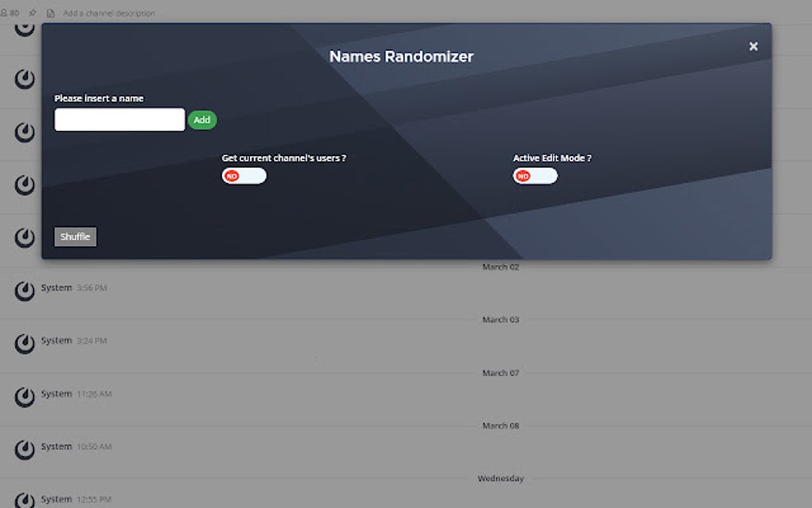The image size is (812, 508).
Task: Click the pin icon in the channel header
Action: click(x=31, y=13)
